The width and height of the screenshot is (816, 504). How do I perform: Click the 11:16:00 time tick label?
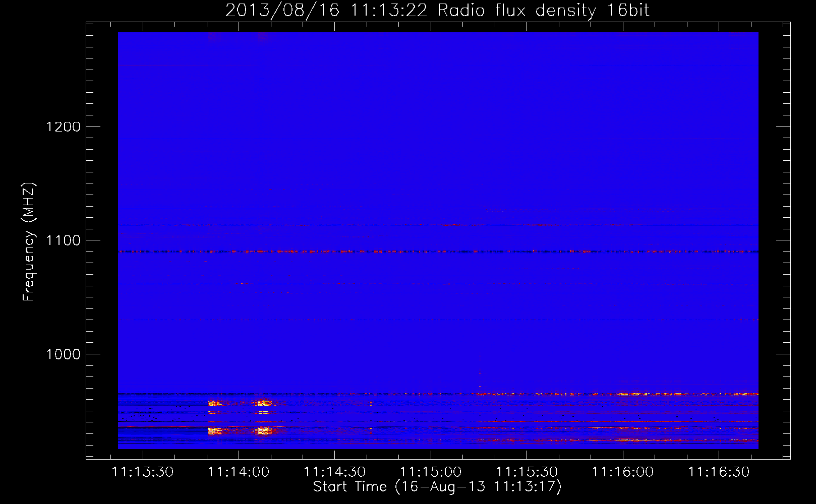click(x=623, y=472)
